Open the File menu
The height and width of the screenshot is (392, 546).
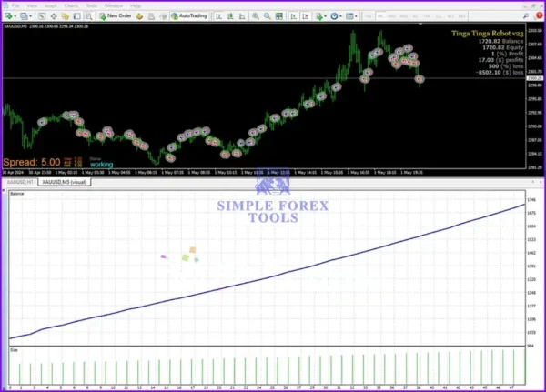coord(15,6)
